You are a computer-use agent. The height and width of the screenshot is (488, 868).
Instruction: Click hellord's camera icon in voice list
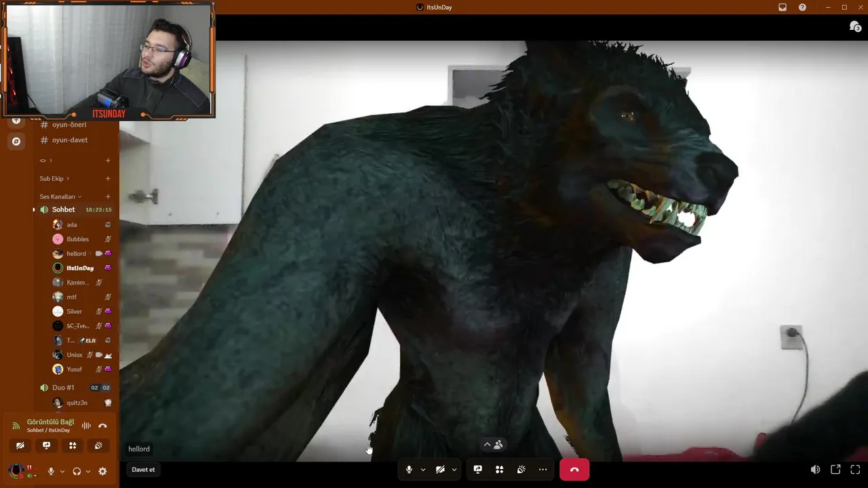[98, 253]
